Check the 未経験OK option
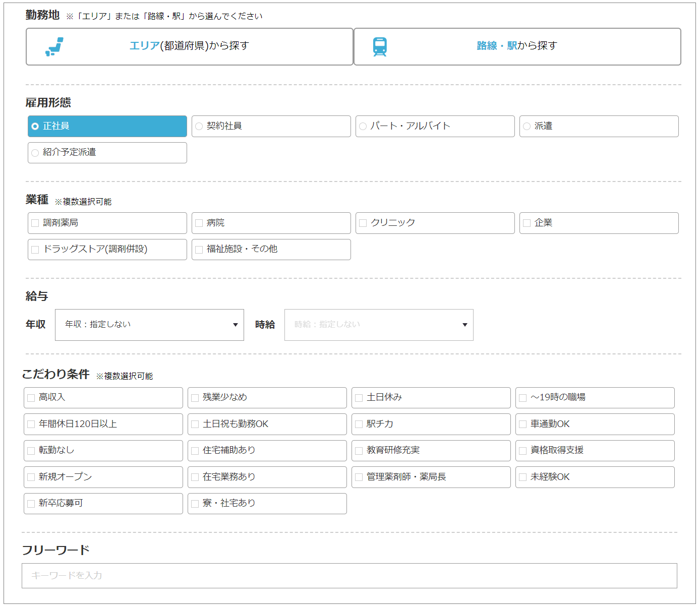This screenshot has width=700, height=608. point(595,477)
